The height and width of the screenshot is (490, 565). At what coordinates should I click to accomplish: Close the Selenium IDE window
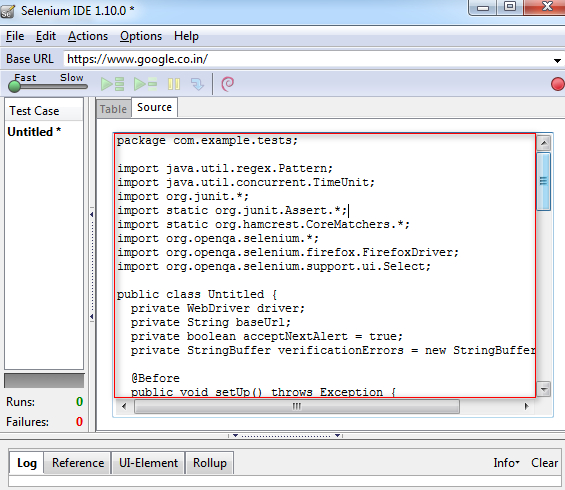coord(546,7)
